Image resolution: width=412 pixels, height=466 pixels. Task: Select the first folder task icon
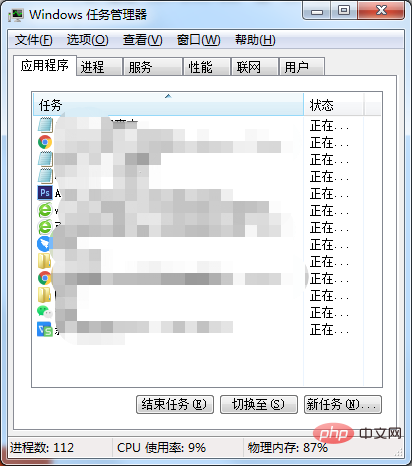click(x=44, y=261)
